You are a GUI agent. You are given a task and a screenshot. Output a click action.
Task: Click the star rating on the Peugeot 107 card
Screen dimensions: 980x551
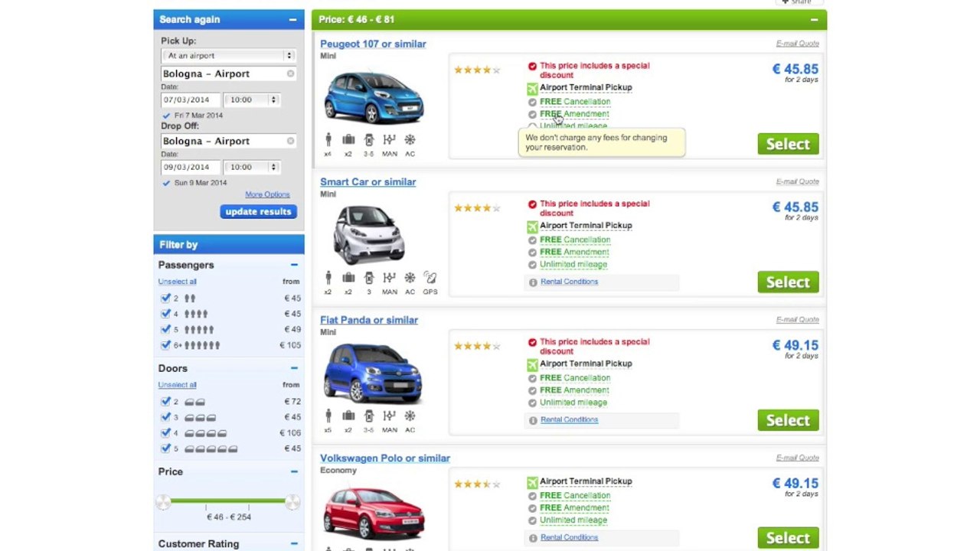click(477, 70)
